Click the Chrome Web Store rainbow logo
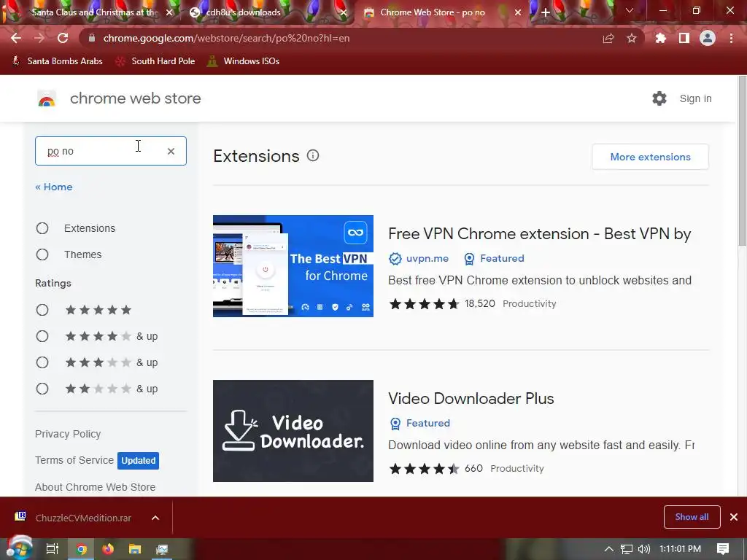This screenshot has height=560, width=747. (47, 98)
